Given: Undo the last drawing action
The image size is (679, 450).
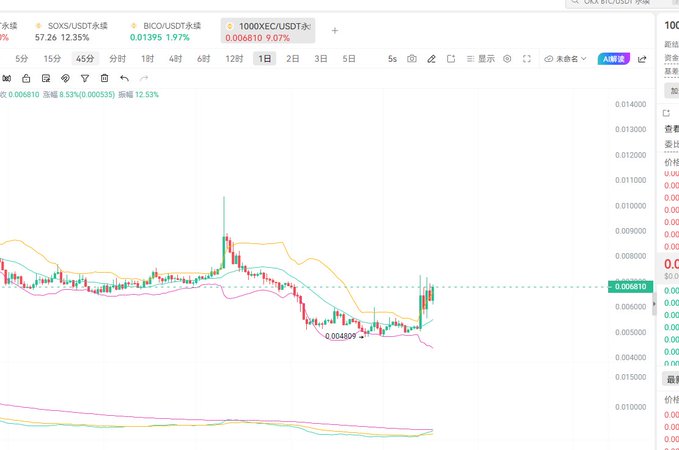Looking at the screenshot, I should (x=124, y=78).
